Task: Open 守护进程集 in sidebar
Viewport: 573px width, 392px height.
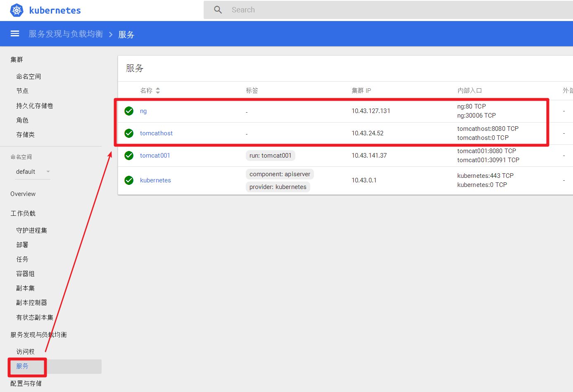Action: click(31, 230)
